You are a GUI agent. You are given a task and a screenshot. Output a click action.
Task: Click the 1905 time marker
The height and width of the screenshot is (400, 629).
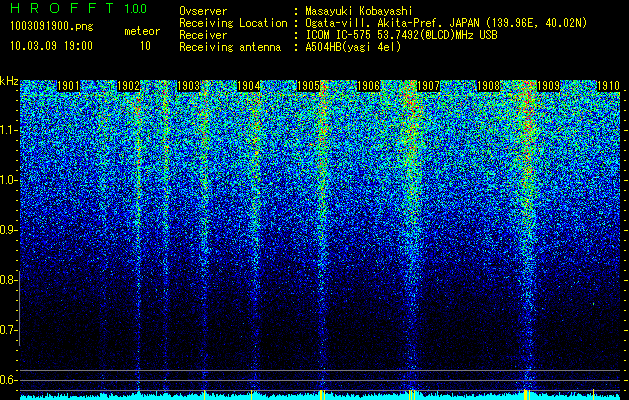(308, 86)
